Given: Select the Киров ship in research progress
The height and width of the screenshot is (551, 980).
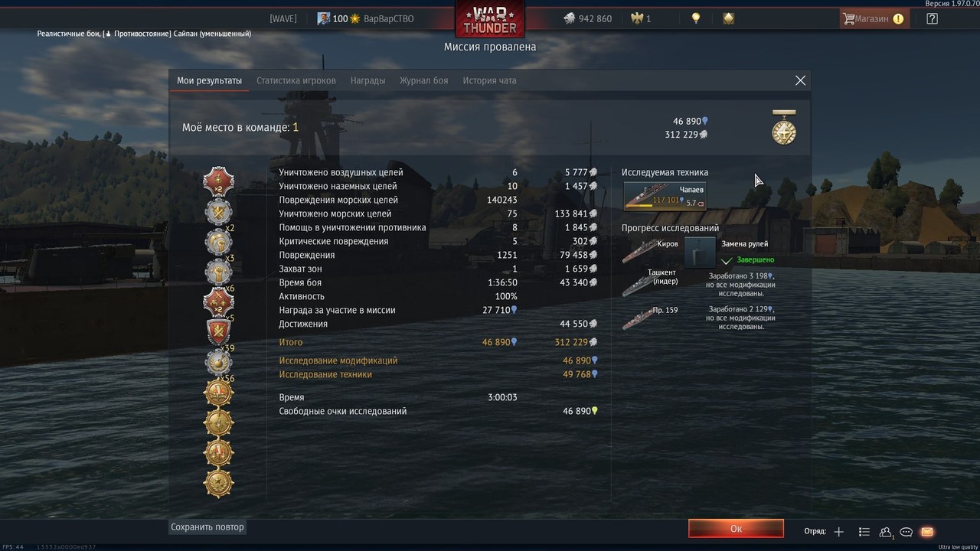Looking at the screenshot, I should coord(650,251).
